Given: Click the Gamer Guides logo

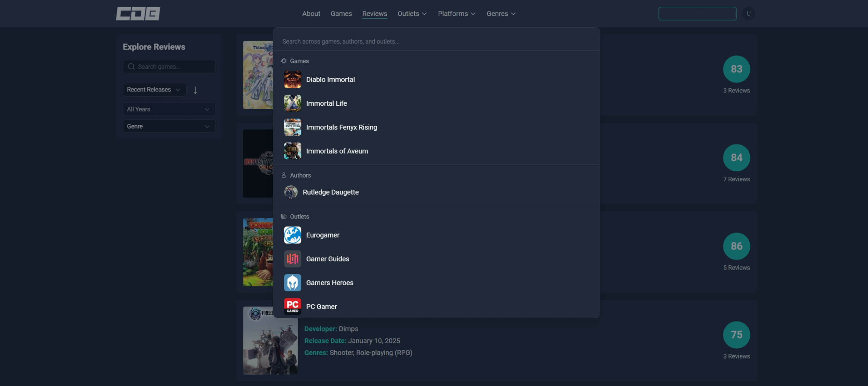Looking at the screenshot, I should click(292, 259).
